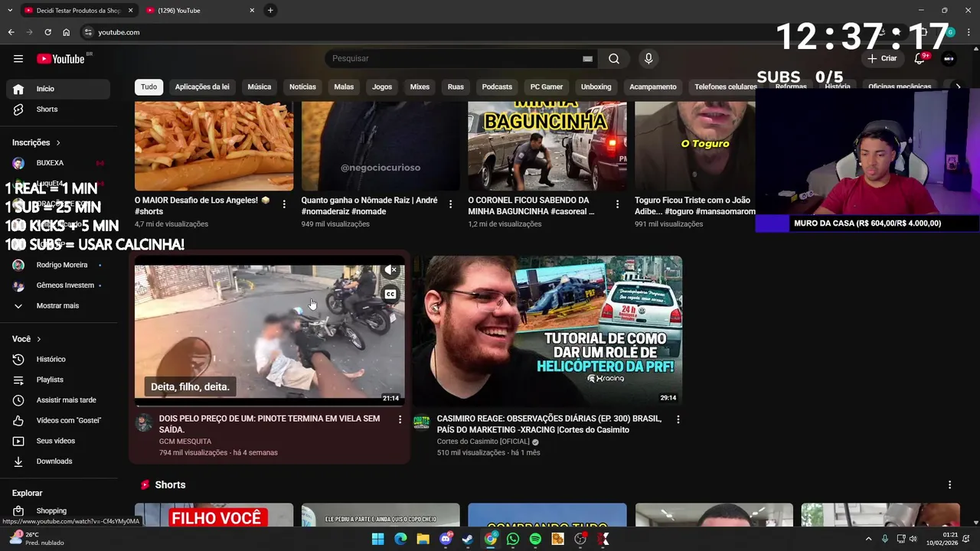Open Seus vídeos in sidebar

click(x=58, y=441)
